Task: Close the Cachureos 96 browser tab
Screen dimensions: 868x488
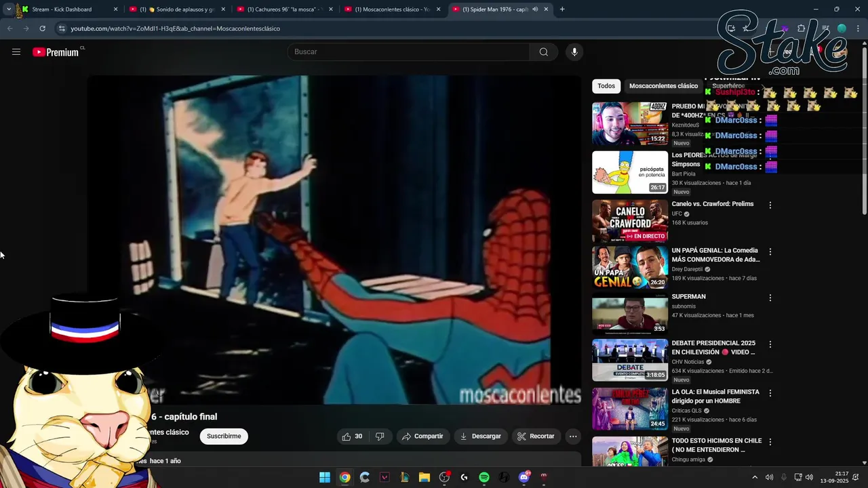Action: [x=330, y=9]
